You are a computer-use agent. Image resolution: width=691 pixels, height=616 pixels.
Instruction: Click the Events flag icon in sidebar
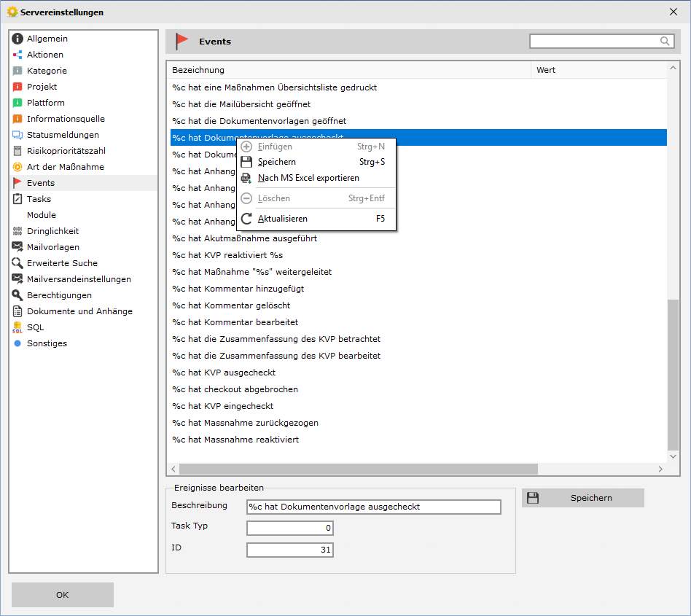click(x=17, y=182)
